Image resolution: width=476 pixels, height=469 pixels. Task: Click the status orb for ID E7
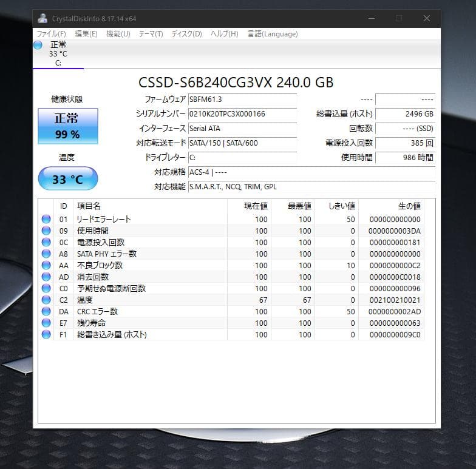point(46,323)
